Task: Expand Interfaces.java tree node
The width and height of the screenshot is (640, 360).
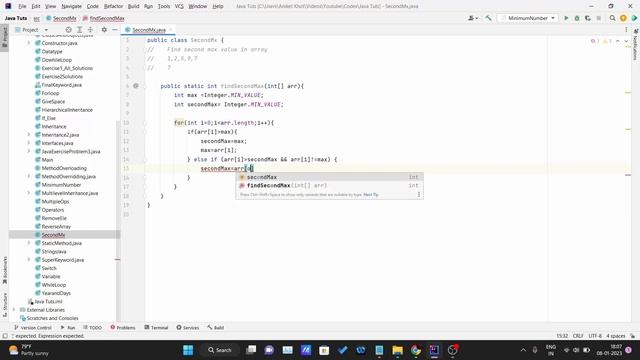Action: (x=29, y=143)
